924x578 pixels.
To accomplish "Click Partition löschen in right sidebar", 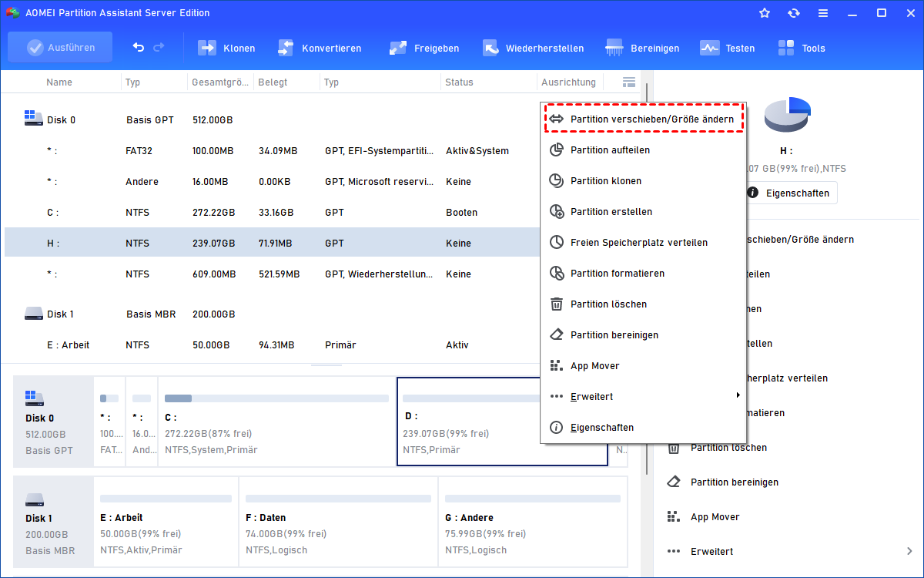I will pos(728,447).
